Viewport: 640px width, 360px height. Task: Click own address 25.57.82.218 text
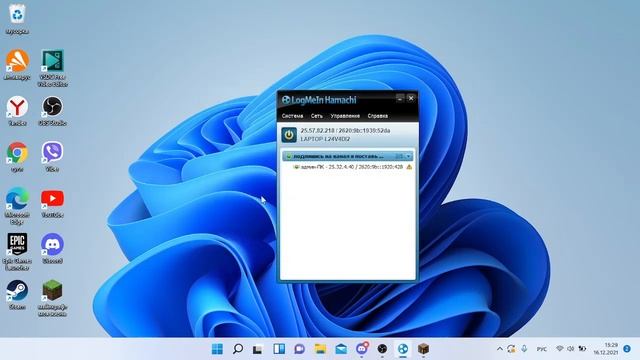pos(318,131)
